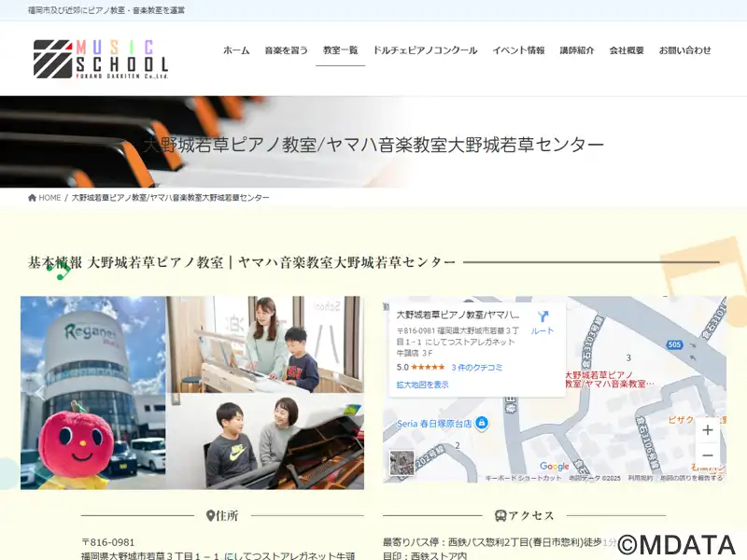This screenshot has width=747, height=560.
Task: Click the 505 route badge on map
Action: point(674,344)
